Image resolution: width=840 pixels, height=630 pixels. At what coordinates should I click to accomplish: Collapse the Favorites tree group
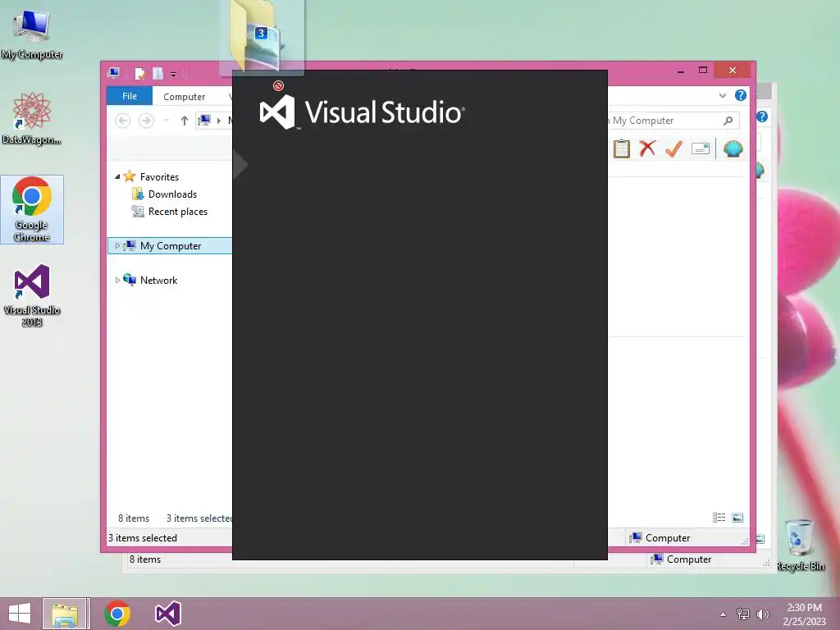117,177
